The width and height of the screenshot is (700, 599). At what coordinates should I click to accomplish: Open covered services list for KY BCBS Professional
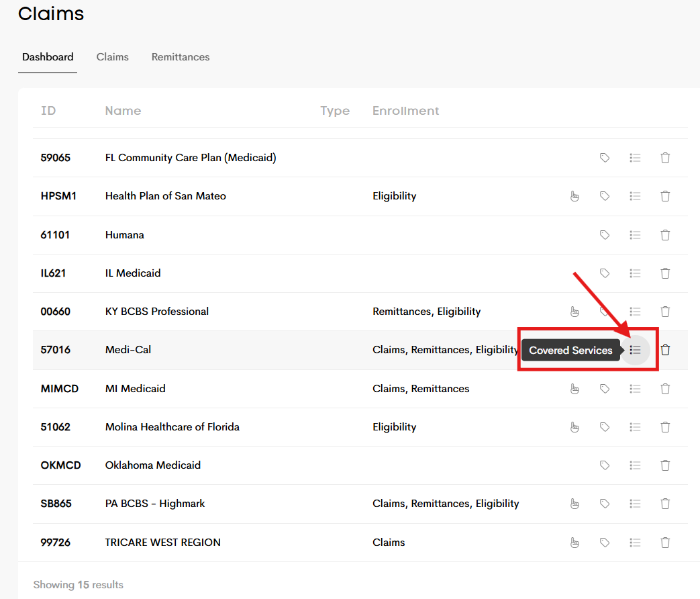pos(635,312)
